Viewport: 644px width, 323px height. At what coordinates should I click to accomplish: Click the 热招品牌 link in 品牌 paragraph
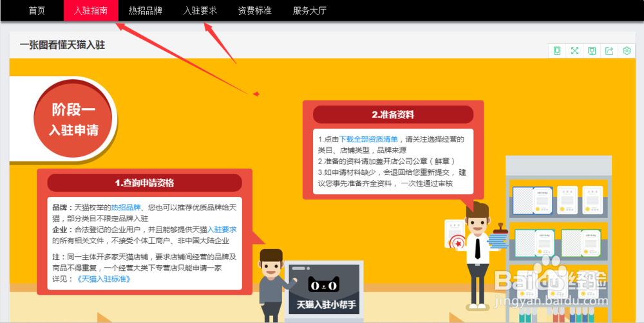(126, 207)
